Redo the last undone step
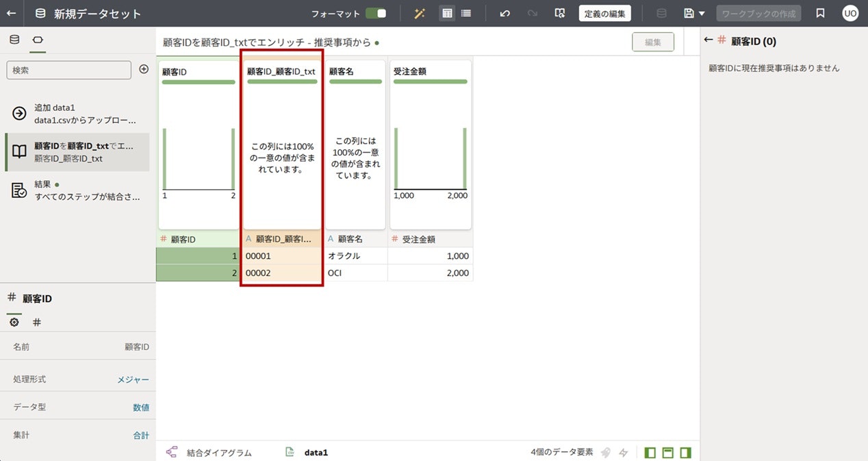Image resolution: width=868 pixels, height=461 pixels. pyautogui.click(x=532, y=13)
